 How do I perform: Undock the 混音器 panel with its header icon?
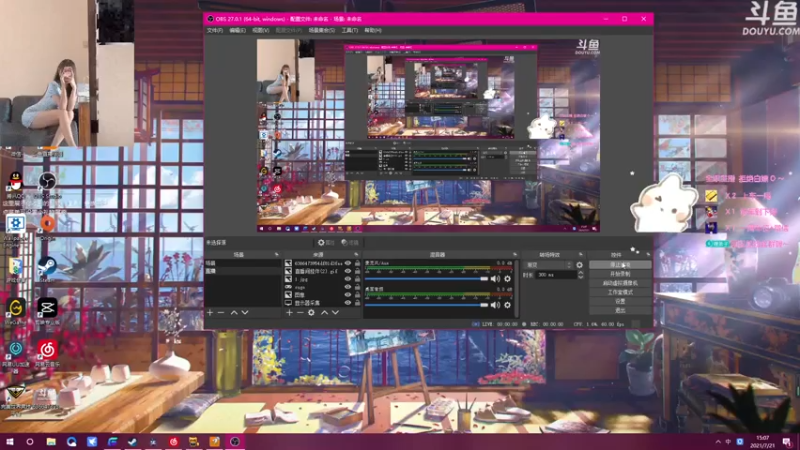[x=514, y=254]
